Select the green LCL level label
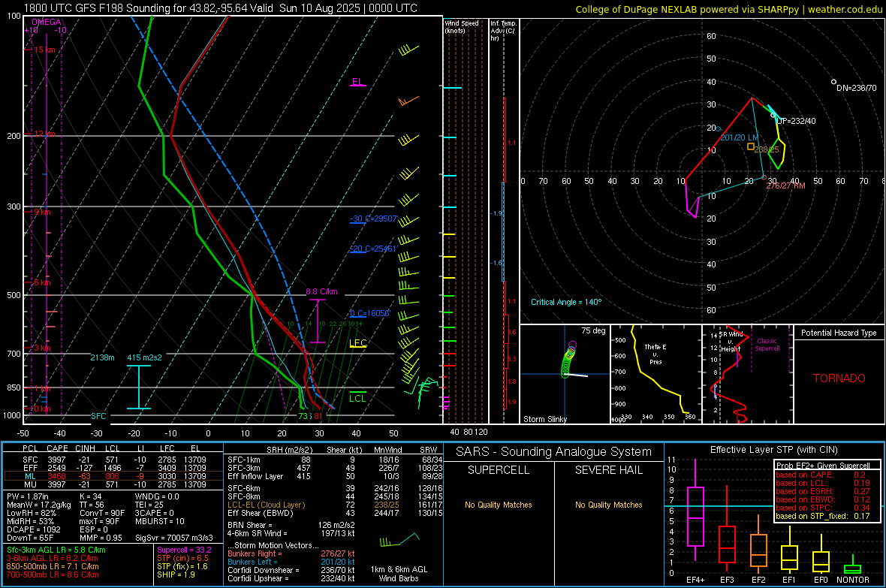Screen dimensions: 886x588 pyautogui.click(x=357, y=398)
